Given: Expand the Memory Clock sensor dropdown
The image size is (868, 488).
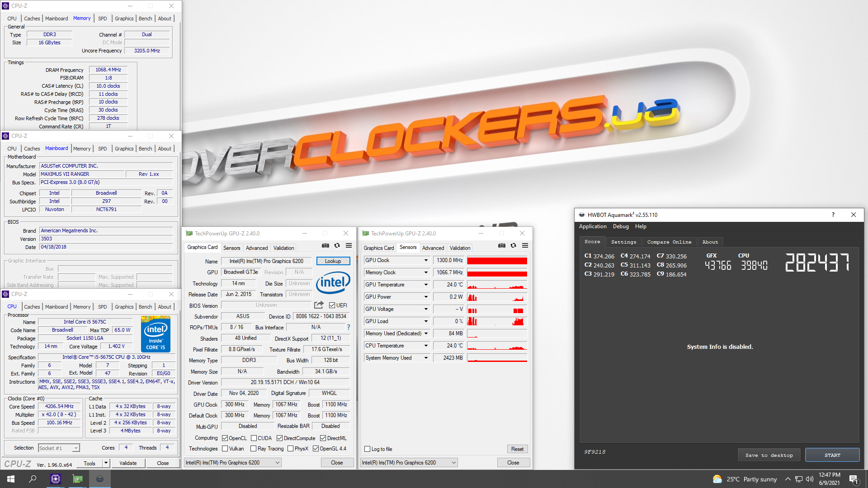Looking at the screenshot, I should 426,272.
